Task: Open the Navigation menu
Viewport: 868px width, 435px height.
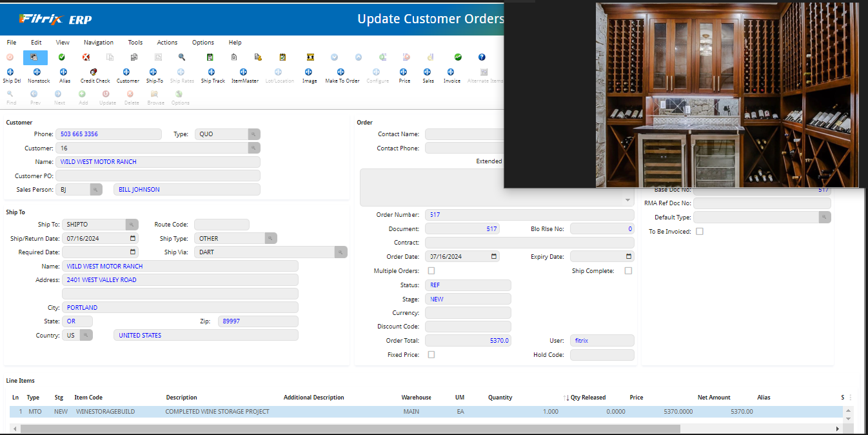Action: pyautogui.click(x=98, y=43)
